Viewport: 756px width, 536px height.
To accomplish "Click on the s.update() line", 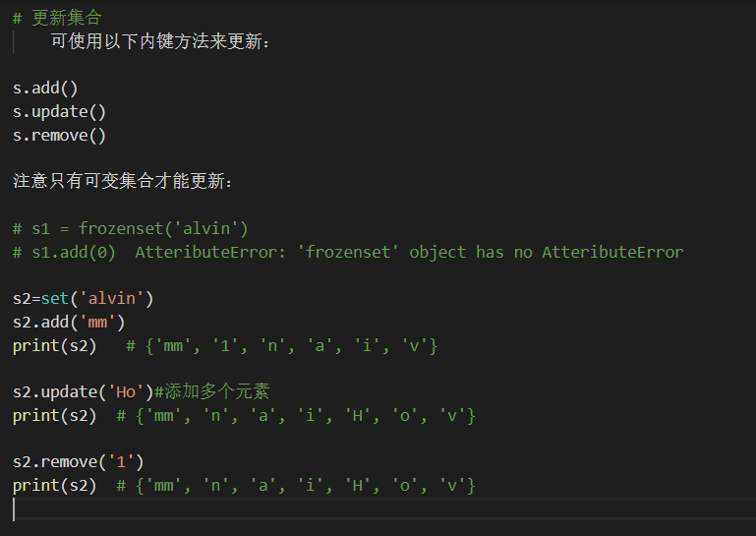I will tap(59, 112).
